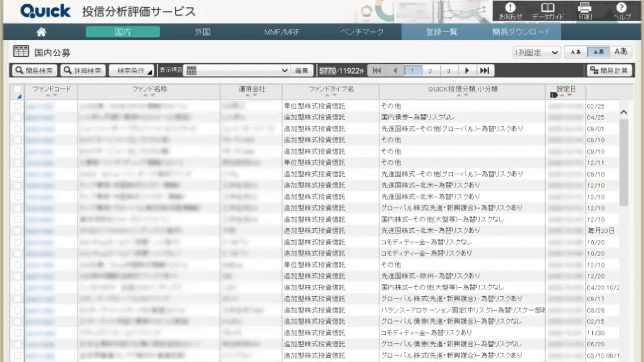The width and height of the screenshot is (644, 362).
Task: Click the table icon beside 国内公募
Action: coord(21,51)
